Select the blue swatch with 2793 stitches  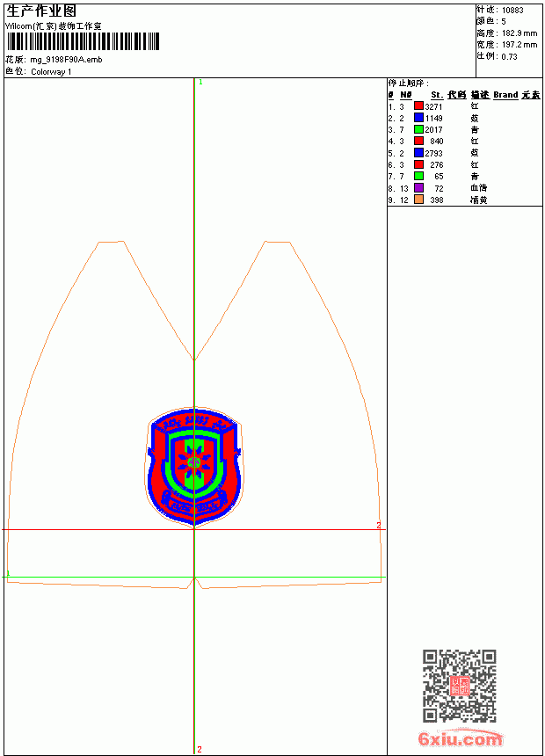coord(418,153)
